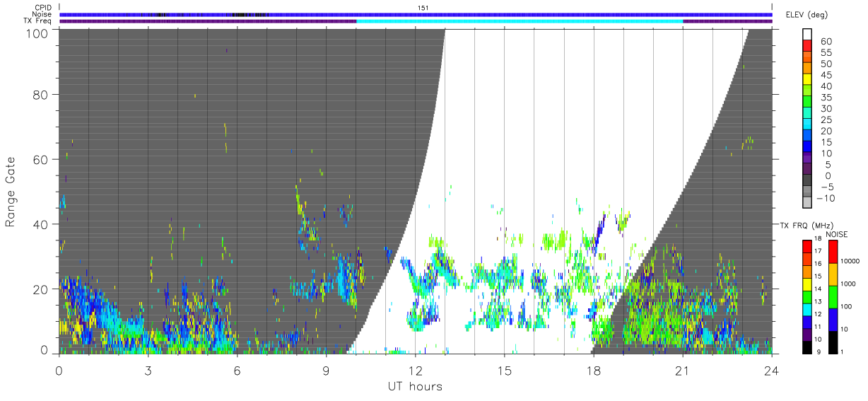Select the 'TX Freq' row label at top left
Viewport: 868px width, 401px height.
[38, 21]
